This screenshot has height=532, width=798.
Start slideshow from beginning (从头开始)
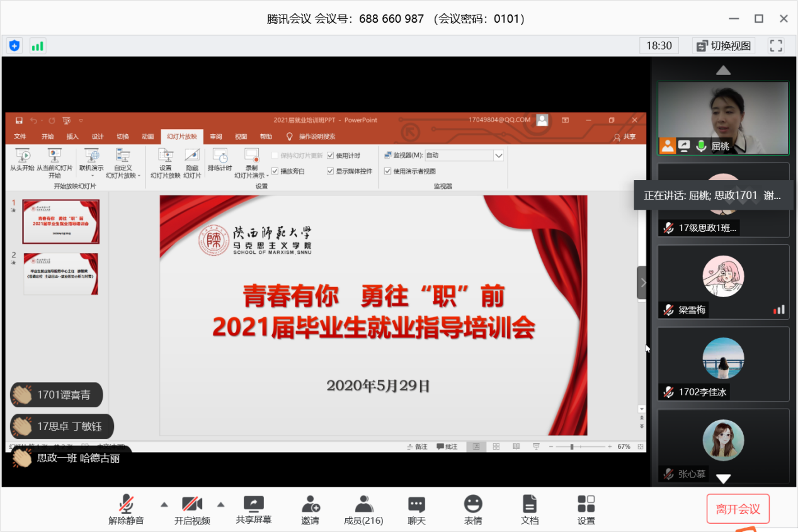coord(22,160)
